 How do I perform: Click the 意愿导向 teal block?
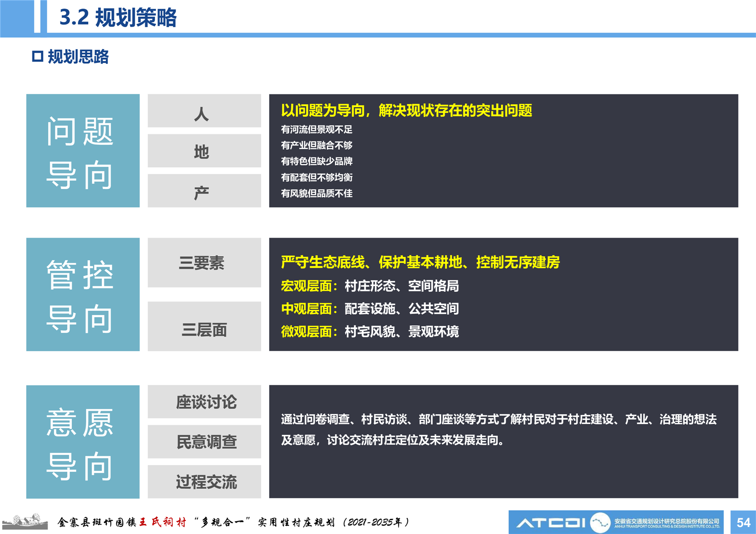pyautogui.click(x=83, y=442)
